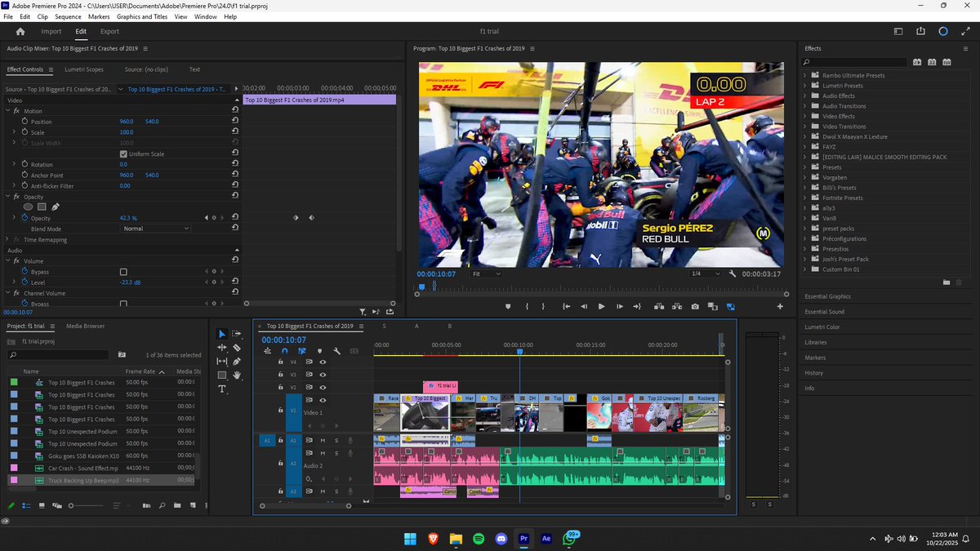Switch to Import workspace tab
980x551 pixels.
pyautogui.click(x=51, y=31)
